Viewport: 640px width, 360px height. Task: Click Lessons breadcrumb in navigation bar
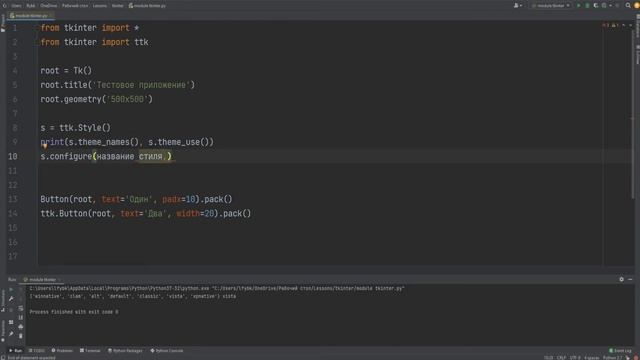[100, 6]
